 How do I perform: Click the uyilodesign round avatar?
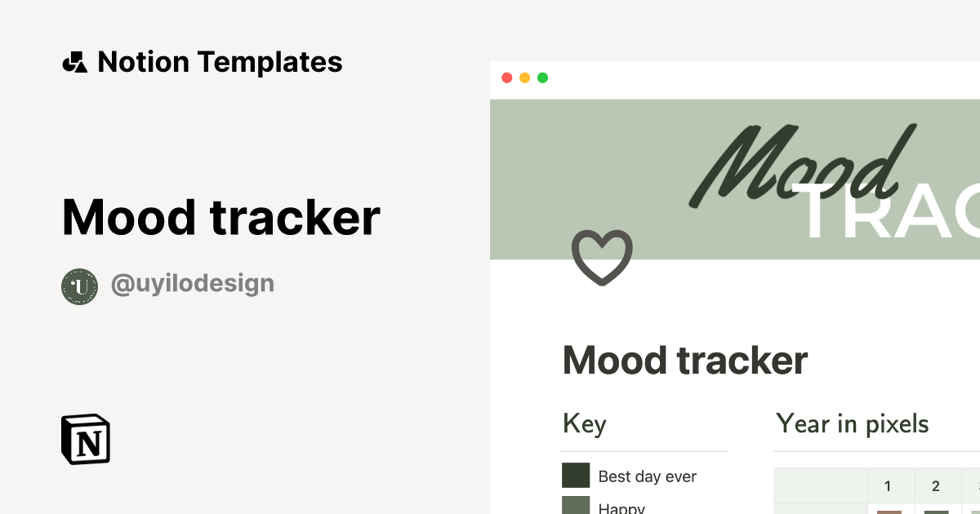[x=80, y=286]
